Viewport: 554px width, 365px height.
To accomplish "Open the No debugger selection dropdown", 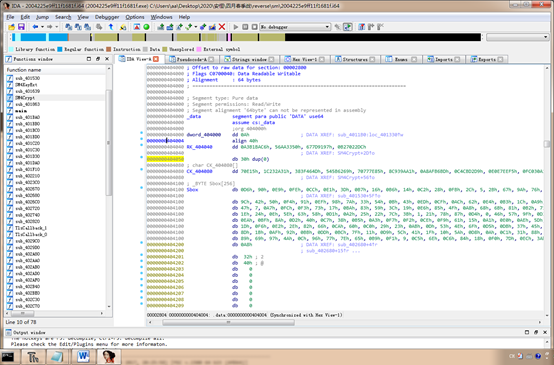I will point(295,27).
